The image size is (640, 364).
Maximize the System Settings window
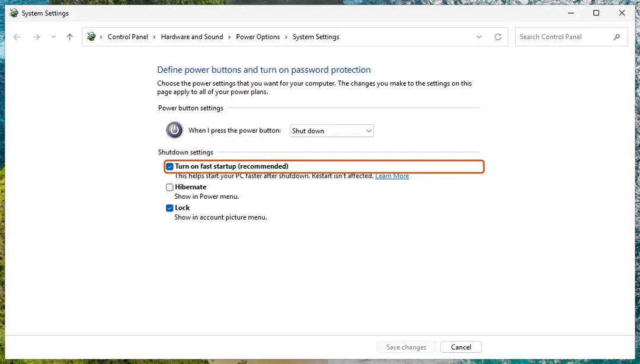596,13
